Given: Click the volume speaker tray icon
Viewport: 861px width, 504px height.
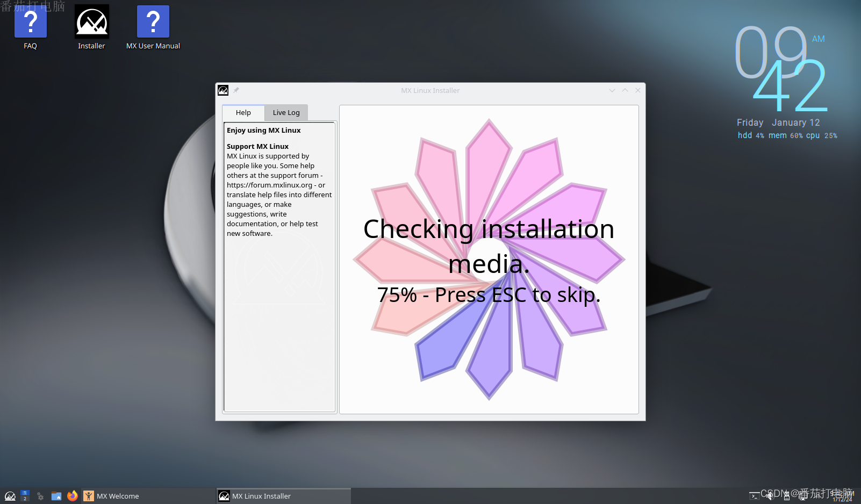Looking at the screenshot, I should coord(770,496).
